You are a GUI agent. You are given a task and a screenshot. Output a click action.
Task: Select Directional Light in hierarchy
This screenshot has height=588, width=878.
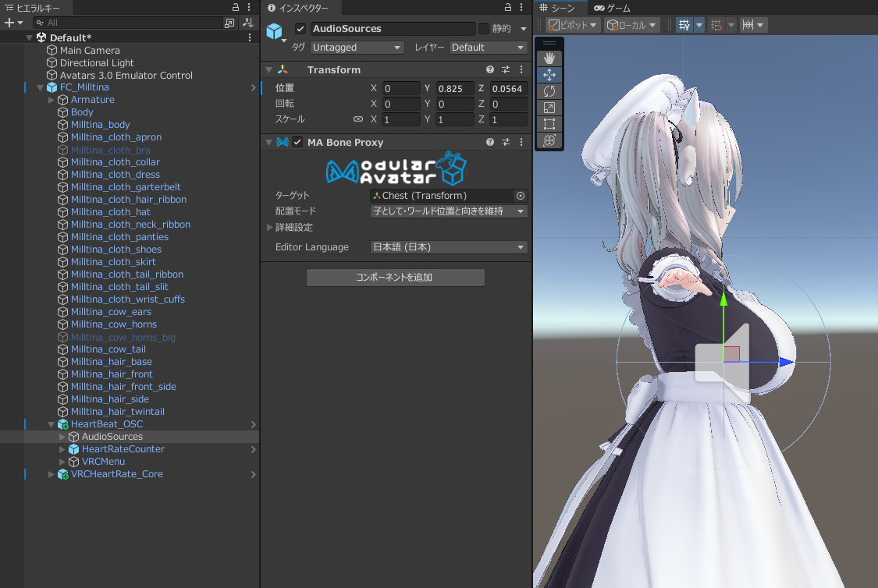tap(97, 62)
